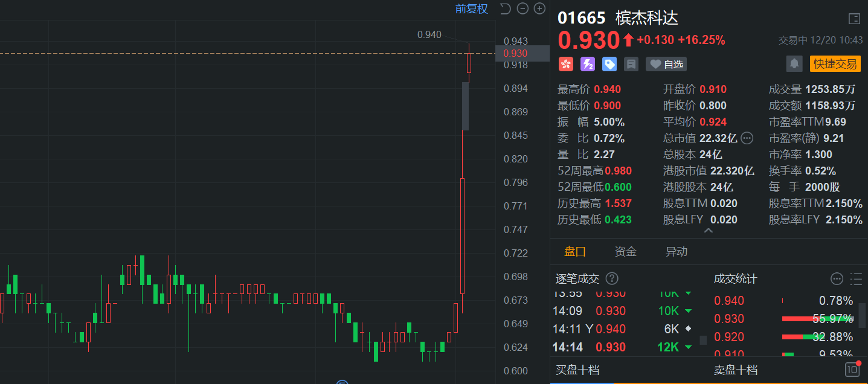868x384 pixels.
Task: Click the share icon in the top right corner
Action: click(x=855, y=18)
